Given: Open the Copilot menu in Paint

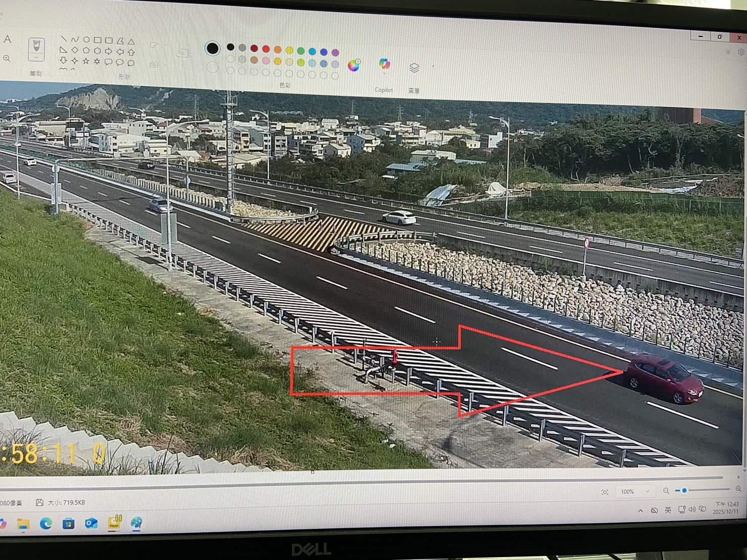Looking at the screenshot, I should (x=384, y=65).
